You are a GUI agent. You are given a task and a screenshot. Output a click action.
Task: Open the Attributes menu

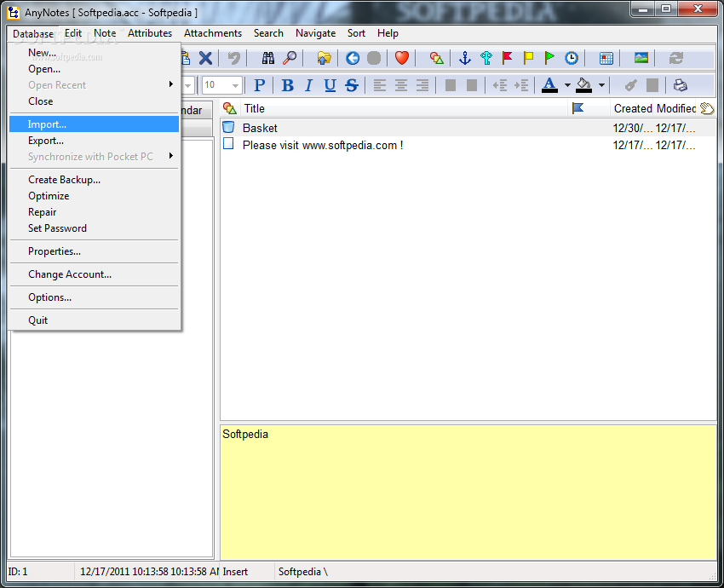150,33
